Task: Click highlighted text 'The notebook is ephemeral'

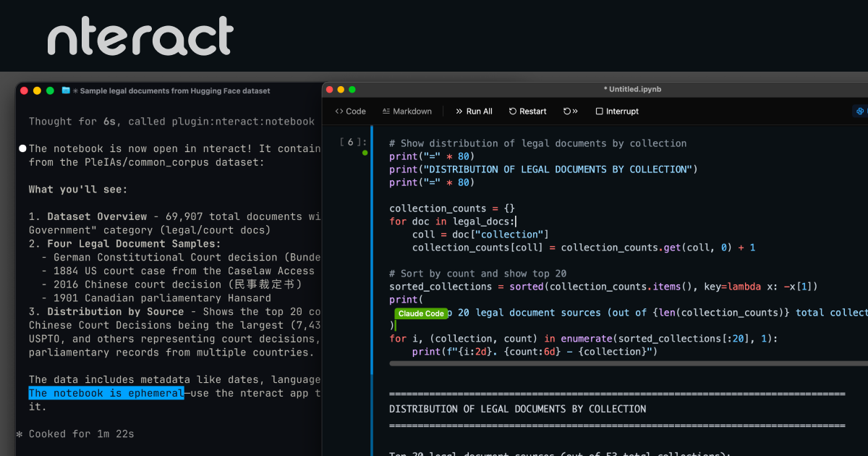Action: (106, 393)
